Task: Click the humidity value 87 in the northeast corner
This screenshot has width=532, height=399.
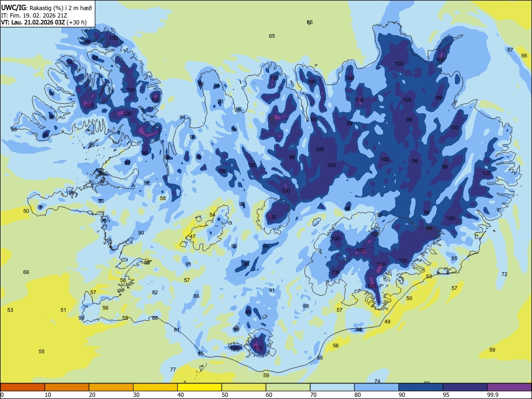Action: point(510,49)
